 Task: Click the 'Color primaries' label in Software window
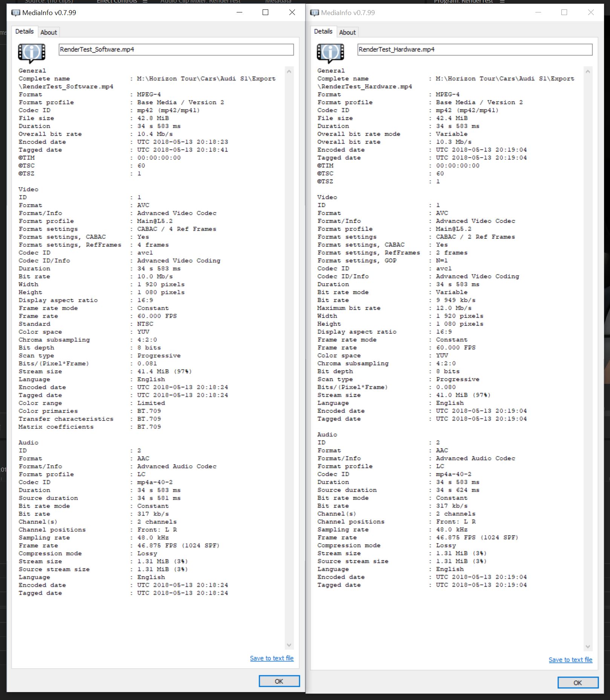(x=48, y=411)
